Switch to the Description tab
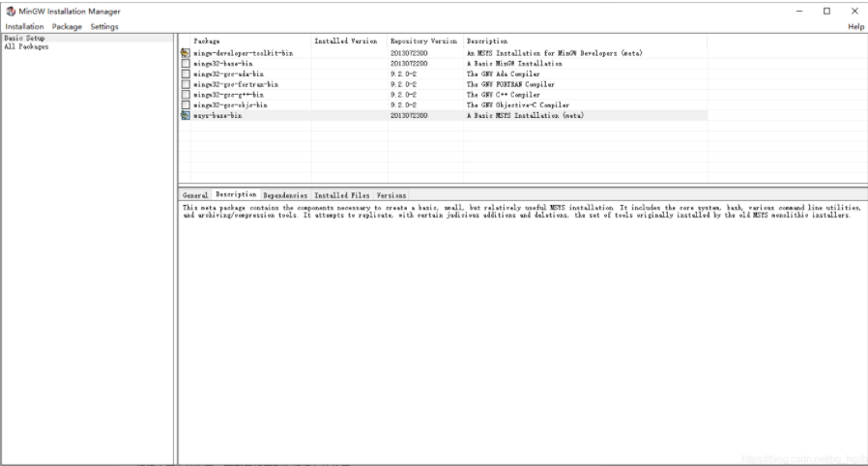This screenshot has width=868, height=466. click(236, 194)
